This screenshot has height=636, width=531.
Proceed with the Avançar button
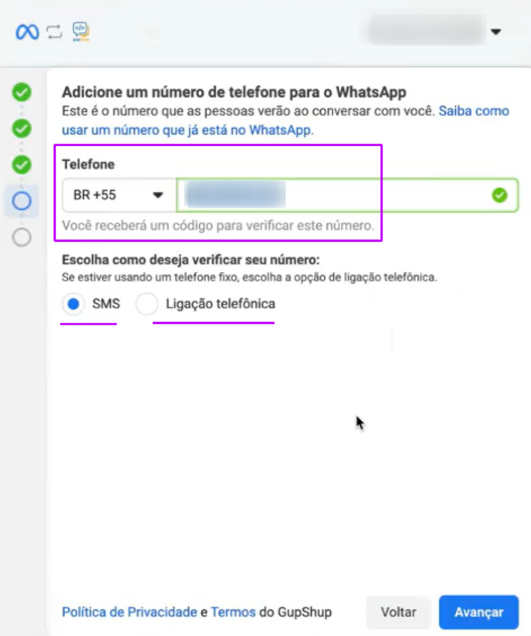[479, 612]
